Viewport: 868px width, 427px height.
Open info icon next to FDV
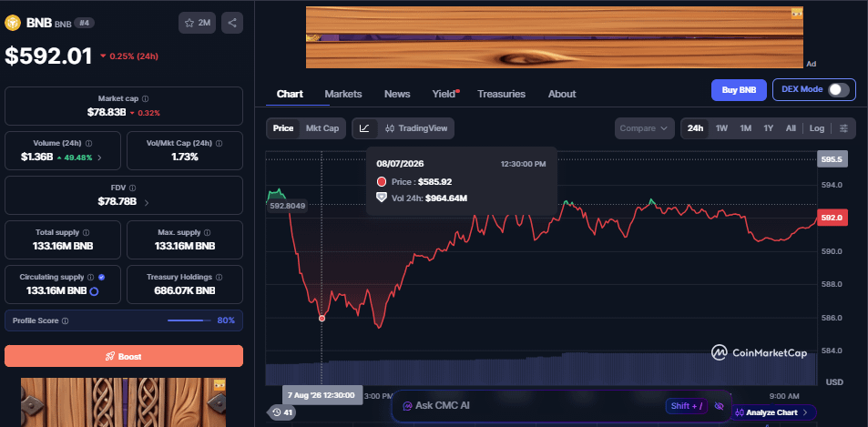point(132,188)
